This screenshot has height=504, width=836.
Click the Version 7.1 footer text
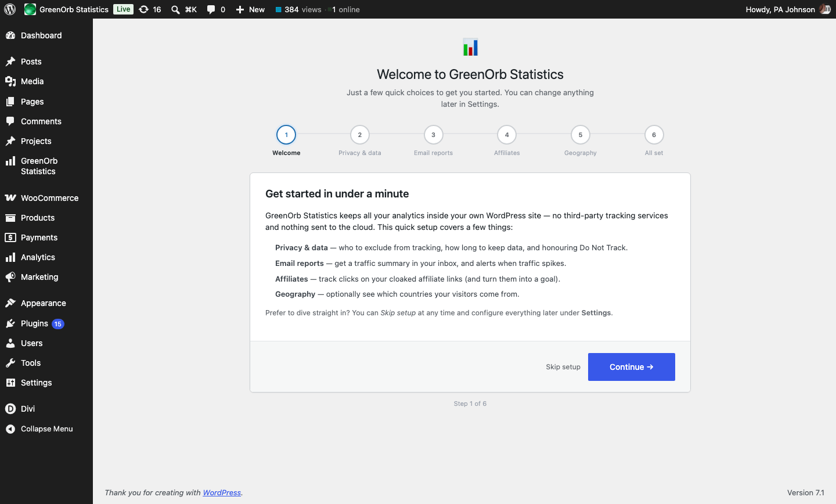pos(806,492)
